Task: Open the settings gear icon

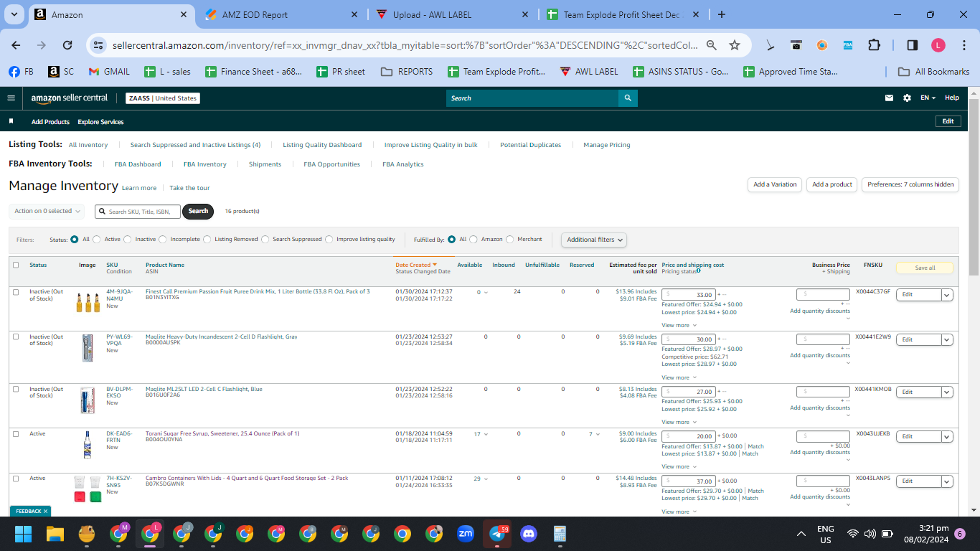Action: pyautogui.click(x=907, y=98)
